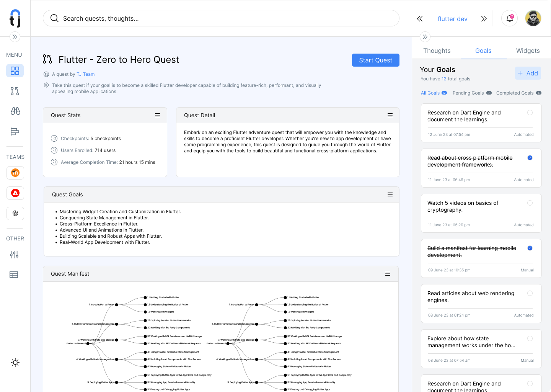Click the flutter dev workspace label
The image size is (551, 392).
click(x=453, y=19)
